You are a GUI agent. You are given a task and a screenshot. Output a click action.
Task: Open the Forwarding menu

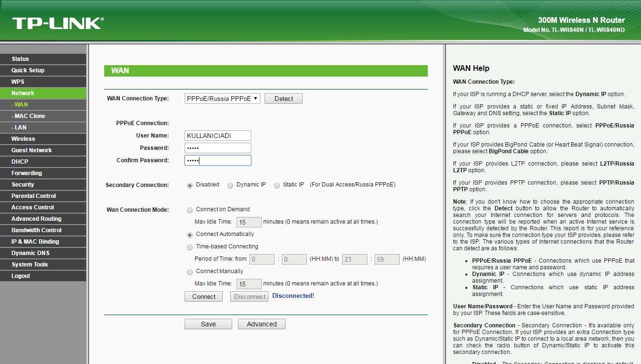(x=43, y=173)
